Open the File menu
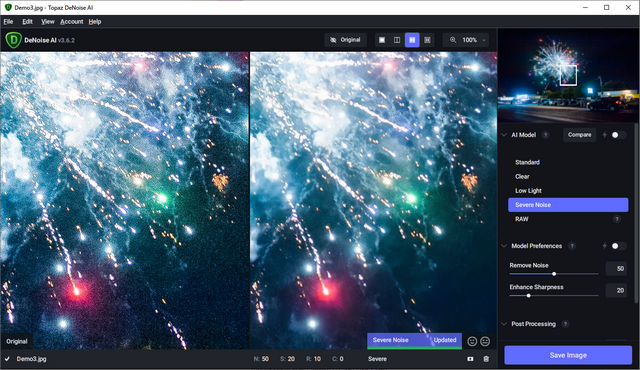640x370 pixels. coord(8,22)
